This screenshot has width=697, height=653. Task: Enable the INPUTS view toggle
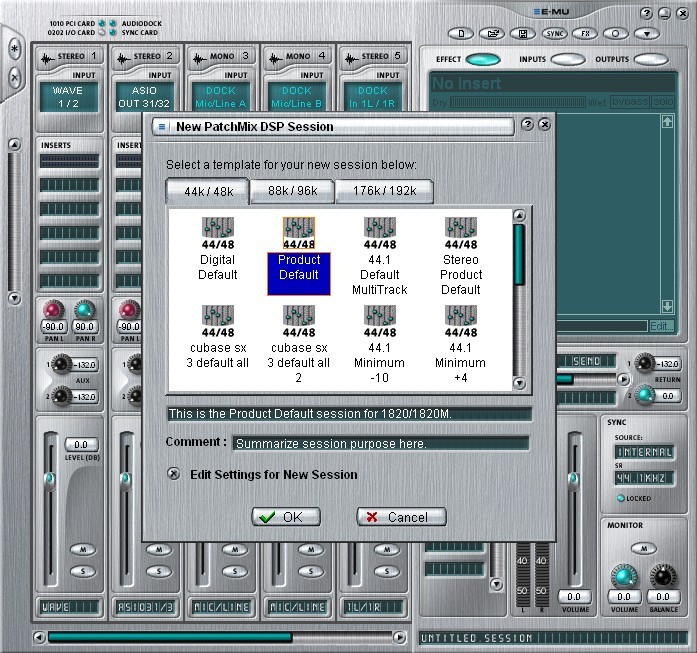pyautogui.click(x=567, y=59)
